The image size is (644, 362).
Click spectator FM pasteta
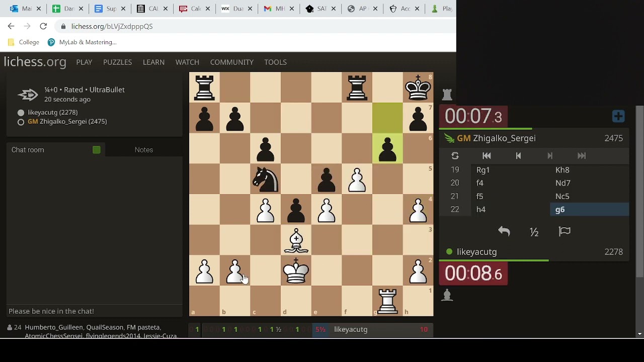(143, 327)
